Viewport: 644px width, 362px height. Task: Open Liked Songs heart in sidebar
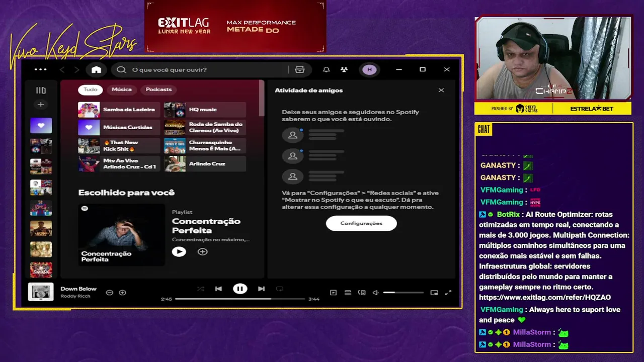pyautogui.click(x=41, y=125)
